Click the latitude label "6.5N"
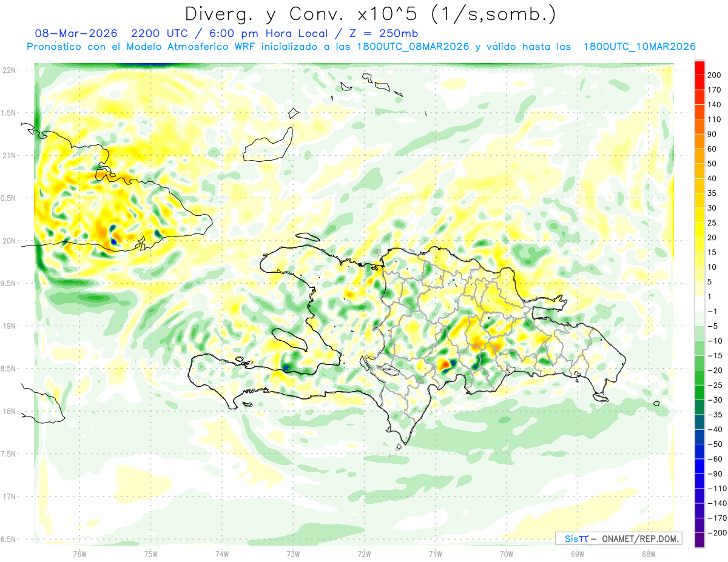Viewport: 728px width, 562px height. tap(8, 539)
